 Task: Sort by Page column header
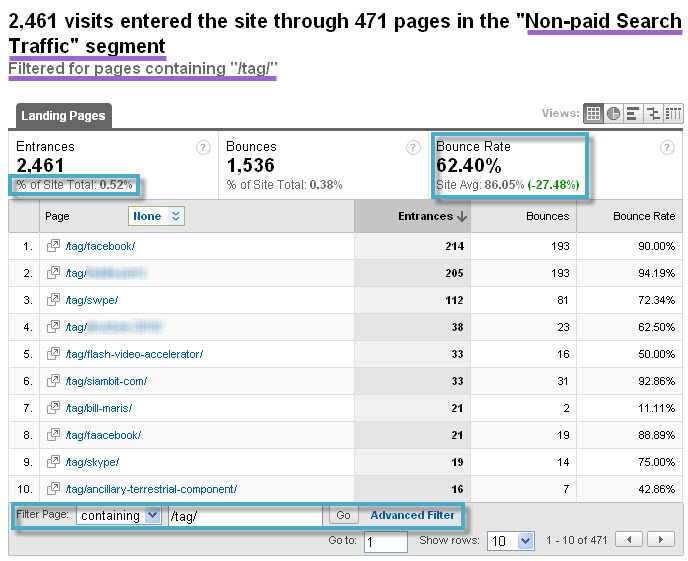57,216
